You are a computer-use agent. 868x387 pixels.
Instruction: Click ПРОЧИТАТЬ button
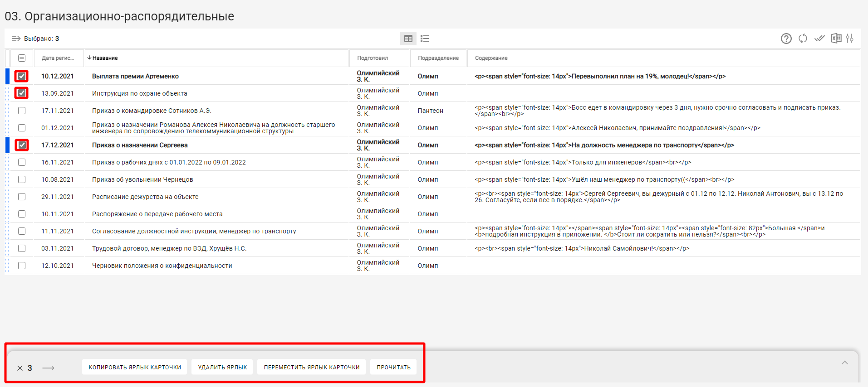coord(393,367)
